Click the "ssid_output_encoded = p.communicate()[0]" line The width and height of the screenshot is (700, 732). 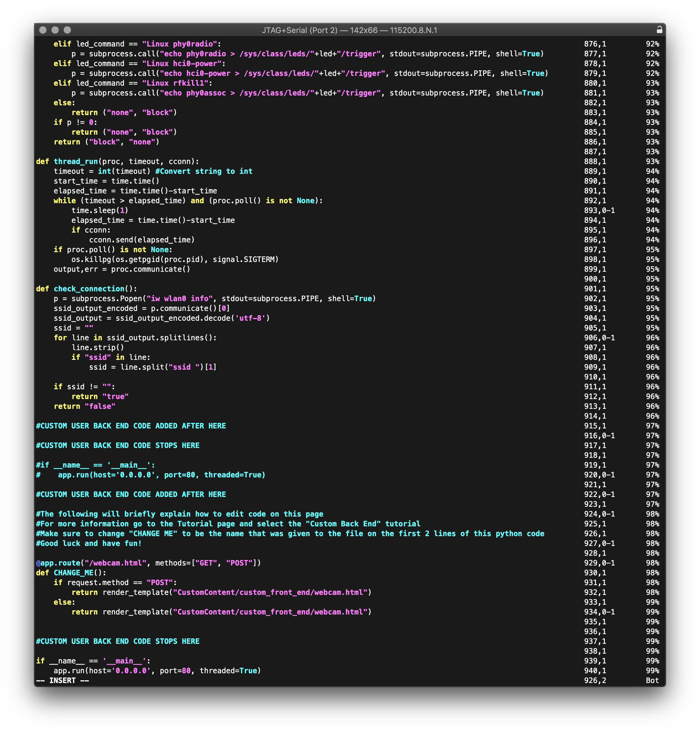tap(142, 308)
